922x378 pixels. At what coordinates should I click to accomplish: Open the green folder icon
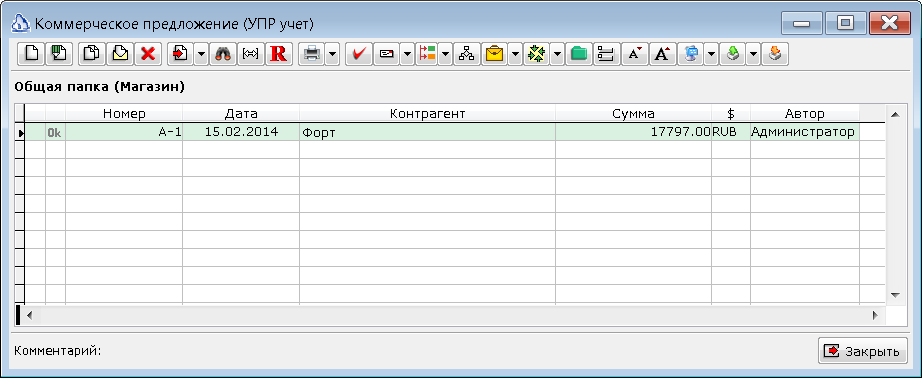point(579,54)
